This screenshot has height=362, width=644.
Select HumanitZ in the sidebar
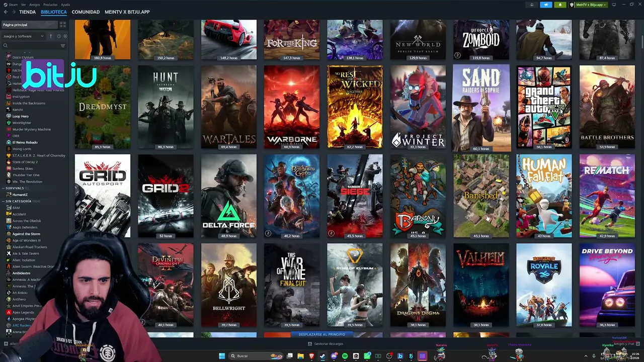coord(20,195)
